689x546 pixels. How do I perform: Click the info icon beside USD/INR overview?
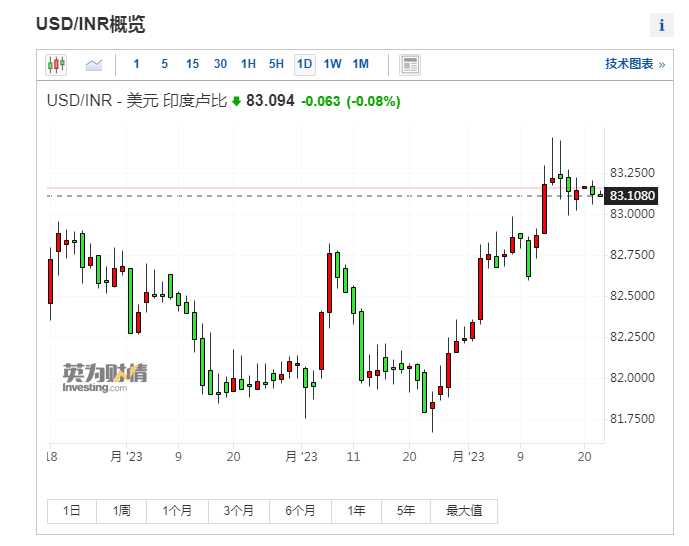(x=661, y=25)
